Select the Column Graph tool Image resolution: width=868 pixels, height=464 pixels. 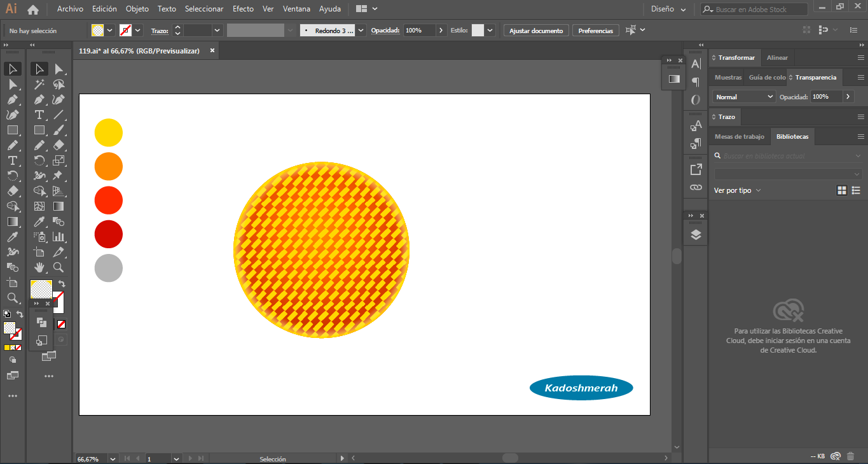click(59, 237)
